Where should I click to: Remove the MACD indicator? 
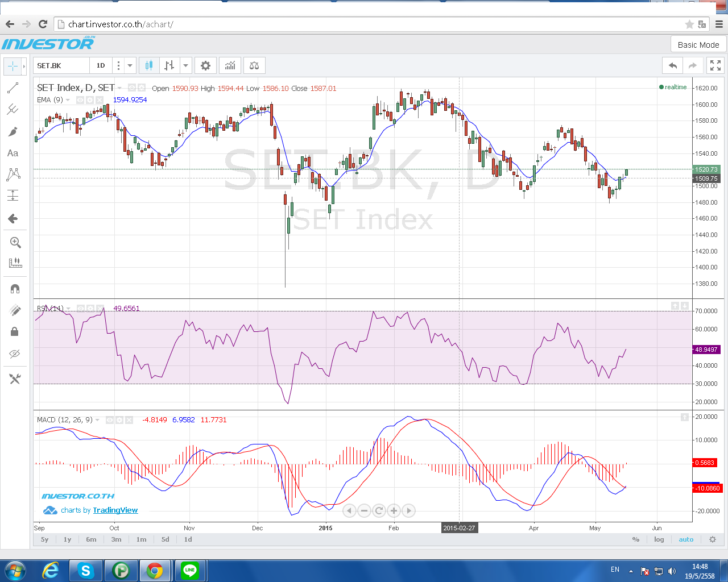[129, 420]
